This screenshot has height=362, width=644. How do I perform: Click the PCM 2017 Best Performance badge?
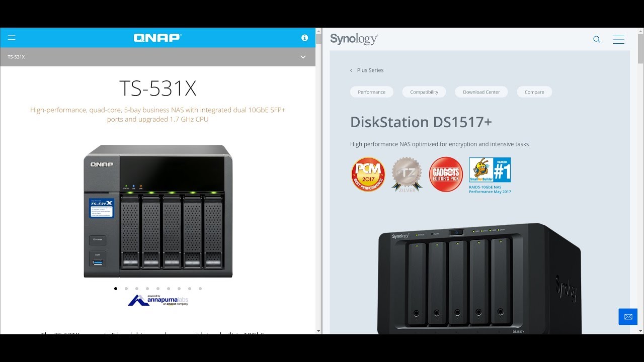pyautogui.click(x=368, y=174)
